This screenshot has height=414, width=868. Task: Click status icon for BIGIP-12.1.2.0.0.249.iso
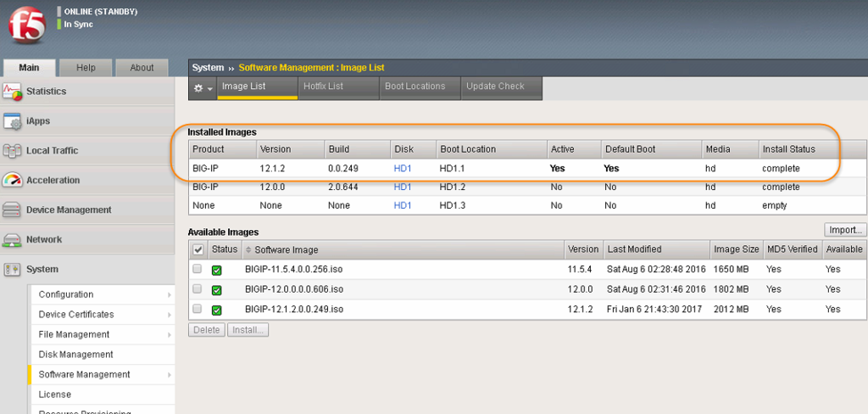[x=216, y=310]
